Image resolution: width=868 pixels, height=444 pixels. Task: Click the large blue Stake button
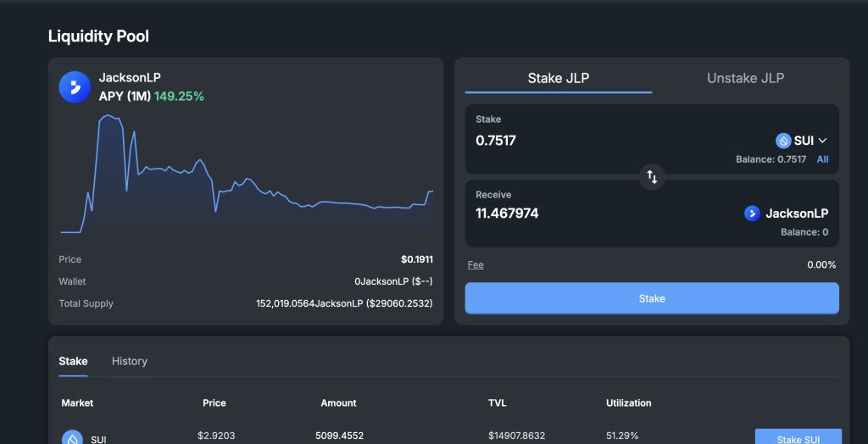click(652, 298)
